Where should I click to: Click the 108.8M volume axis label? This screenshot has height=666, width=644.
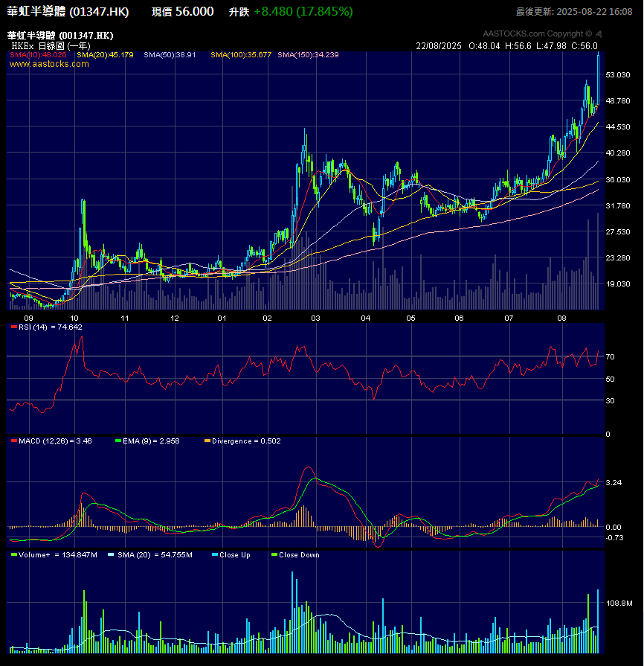[619, 603]
